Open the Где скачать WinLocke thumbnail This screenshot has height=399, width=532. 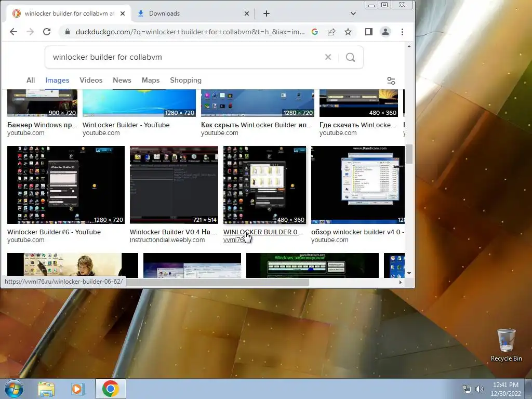coord(358,103)
